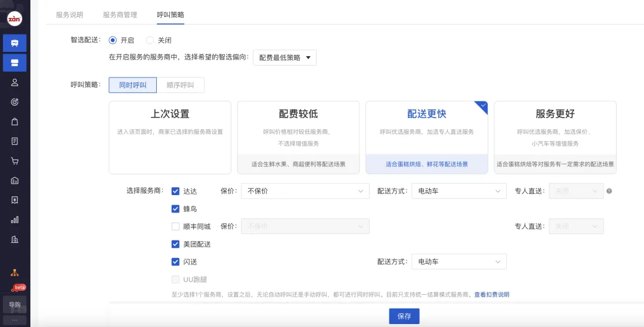
Task: Open the 配费最低策略 dropdown
Action: pos(284,58)
